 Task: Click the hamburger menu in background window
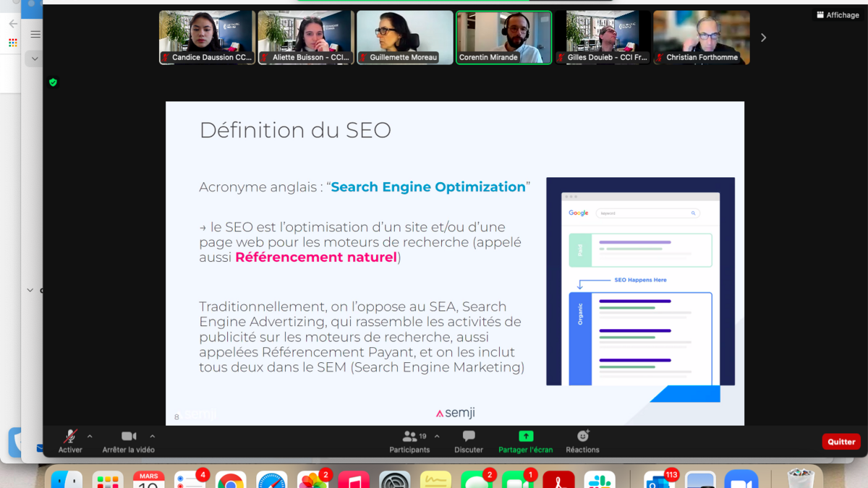[35, 34]
